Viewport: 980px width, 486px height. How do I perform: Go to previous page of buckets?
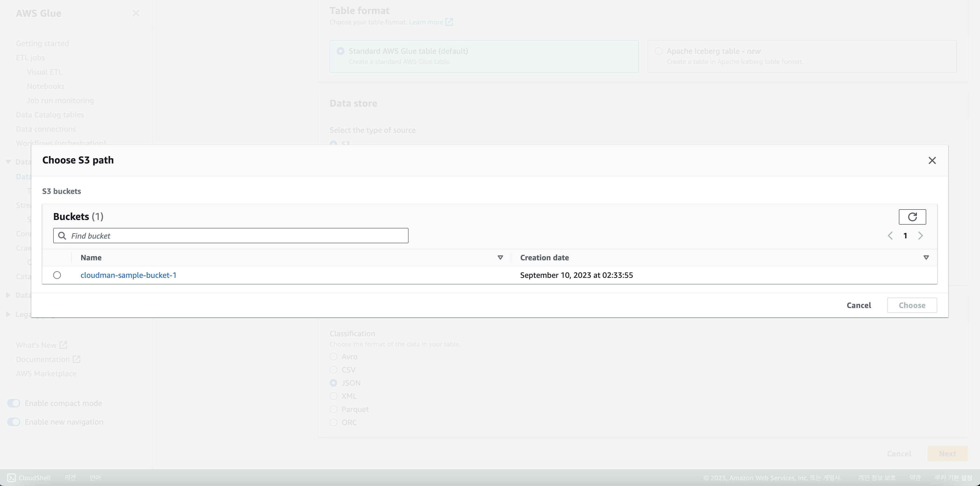click(x=890, y=236)
